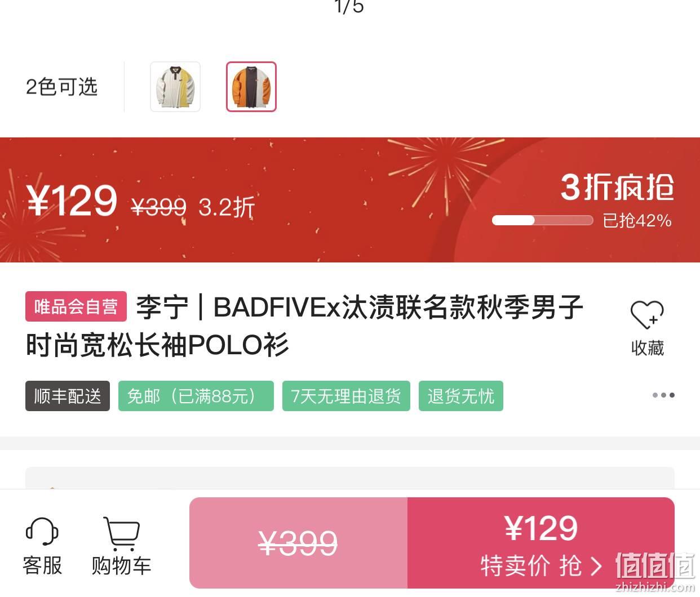The height and width of the screenshot is (597, 700).
Task: Tap the 客服 label
Action: pyautogui.click(x=42, y=565)
